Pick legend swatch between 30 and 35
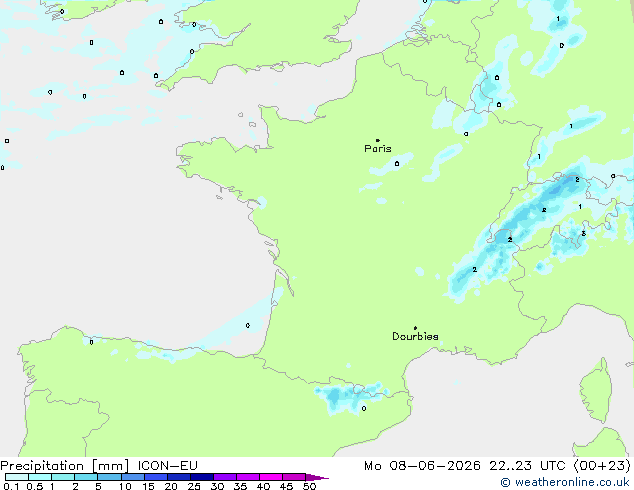This screenshot has height=490, width=634. coord(225,477)
